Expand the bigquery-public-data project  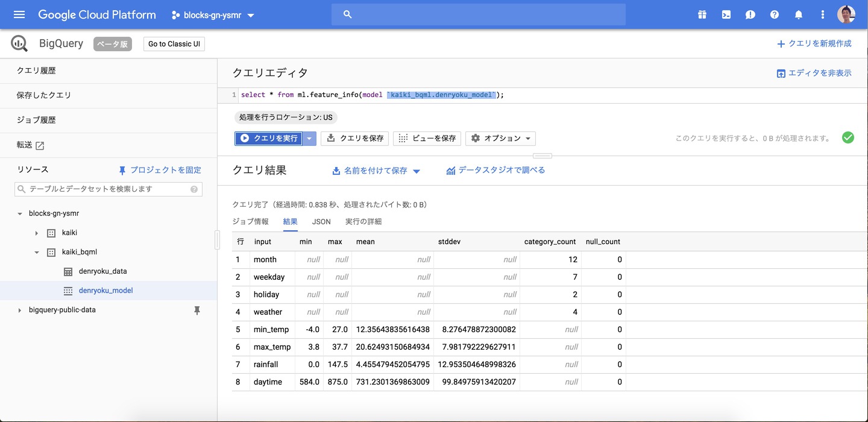point(20,310)
